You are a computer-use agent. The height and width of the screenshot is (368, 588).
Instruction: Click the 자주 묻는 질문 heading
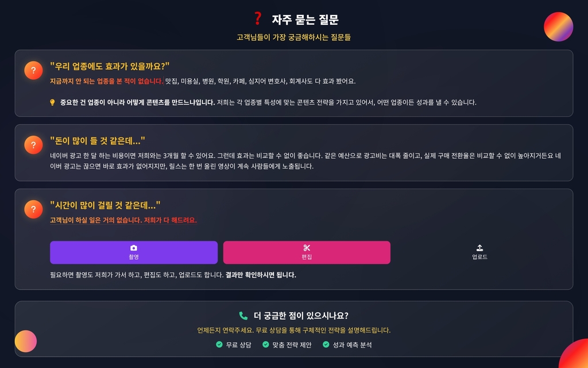pos(305,19)
